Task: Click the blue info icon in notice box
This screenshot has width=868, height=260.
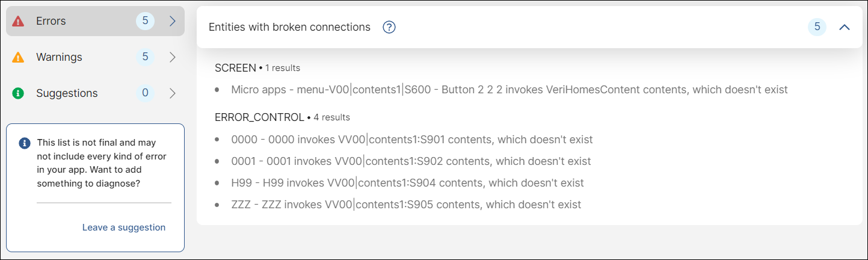Action: click(x=25, y=143)
